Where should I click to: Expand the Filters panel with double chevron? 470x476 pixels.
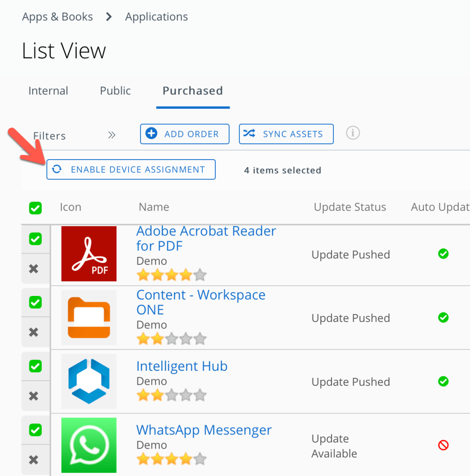(x=112, y=135)
